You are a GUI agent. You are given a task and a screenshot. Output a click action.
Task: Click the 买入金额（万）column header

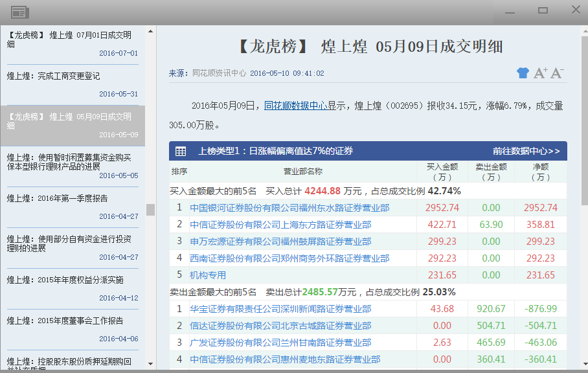(442, 172)
